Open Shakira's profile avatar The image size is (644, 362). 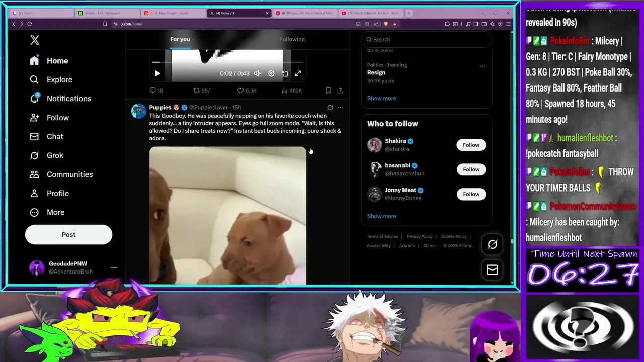(374, 145)
